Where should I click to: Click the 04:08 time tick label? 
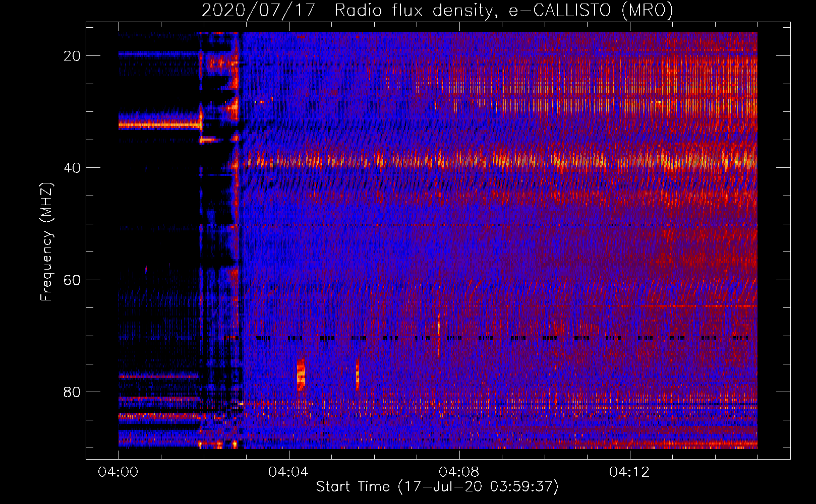pos(459,472)
